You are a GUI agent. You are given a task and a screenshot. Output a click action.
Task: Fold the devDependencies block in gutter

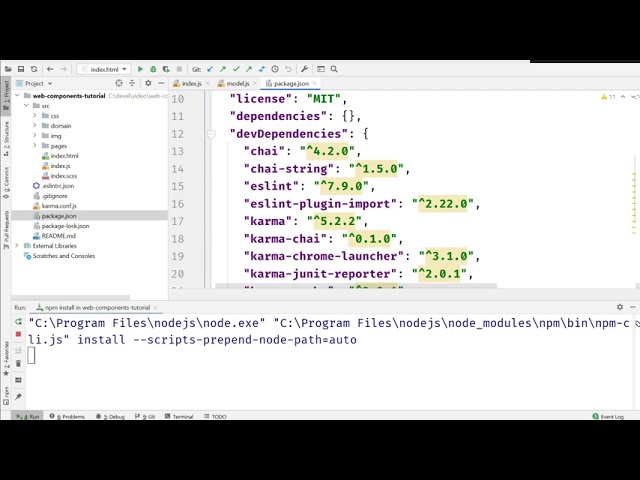[211, 134]
